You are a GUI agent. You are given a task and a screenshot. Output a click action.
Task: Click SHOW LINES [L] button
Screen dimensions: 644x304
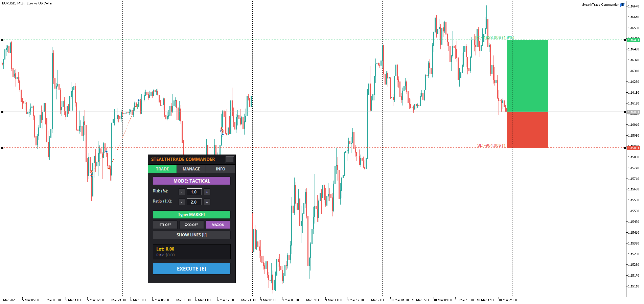192,235
